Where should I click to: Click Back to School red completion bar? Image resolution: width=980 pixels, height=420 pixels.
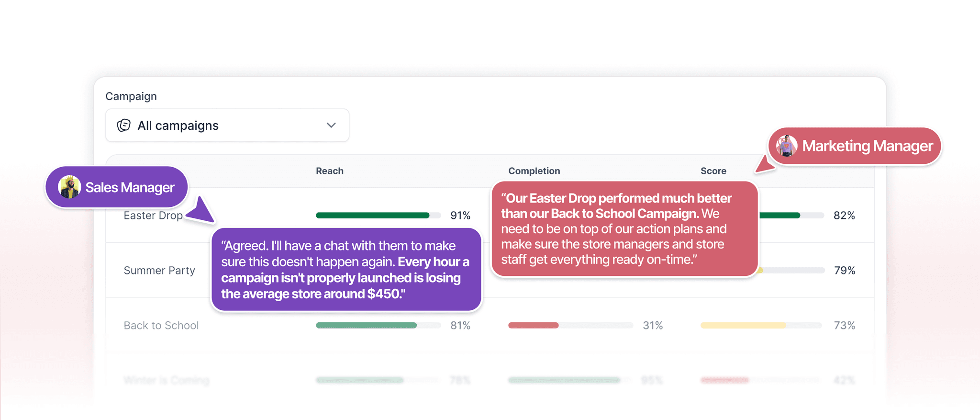point(534,326)
